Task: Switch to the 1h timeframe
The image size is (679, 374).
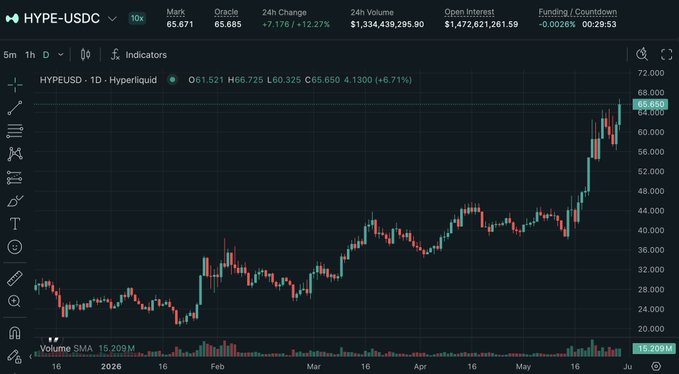Action: tap(30, 55)
